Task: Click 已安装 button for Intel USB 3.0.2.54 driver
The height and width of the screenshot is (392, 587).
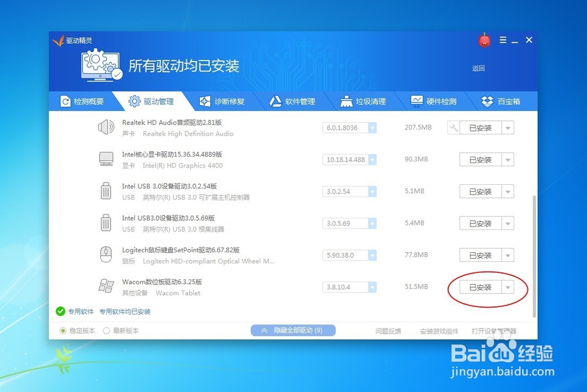Action: (480, 192)
